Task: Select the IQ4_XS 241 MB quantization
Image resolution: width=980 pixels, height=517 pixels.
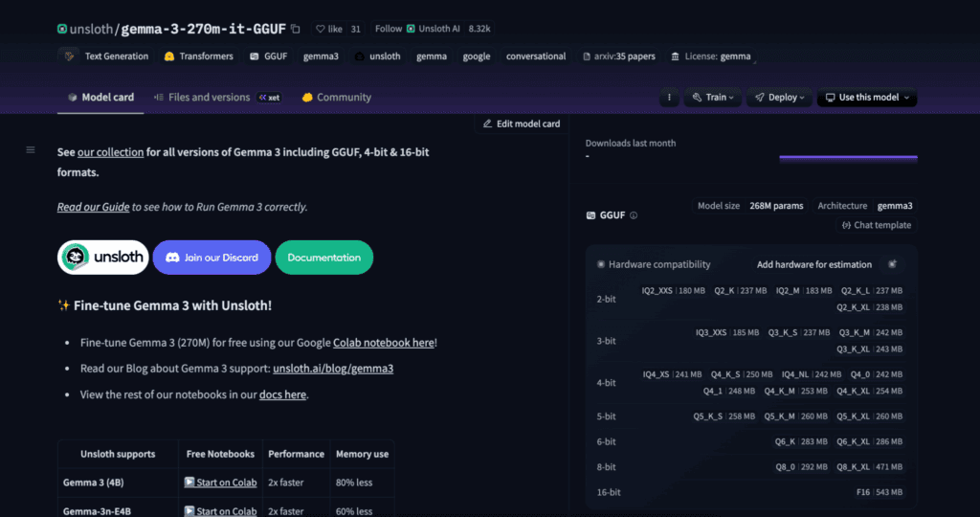Action: click(x=672, y=374)
